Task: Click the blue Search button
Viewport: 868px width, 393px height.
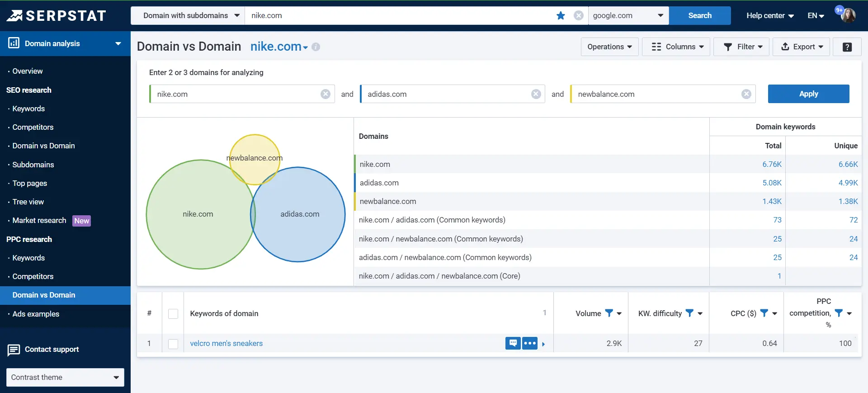Action: 700,15
